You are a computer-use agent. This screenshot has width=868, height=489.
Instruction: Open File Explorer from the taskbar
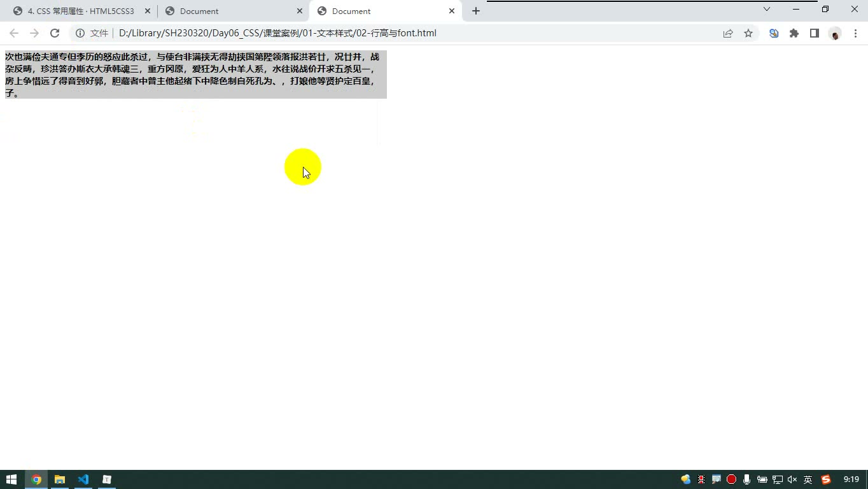60,479
